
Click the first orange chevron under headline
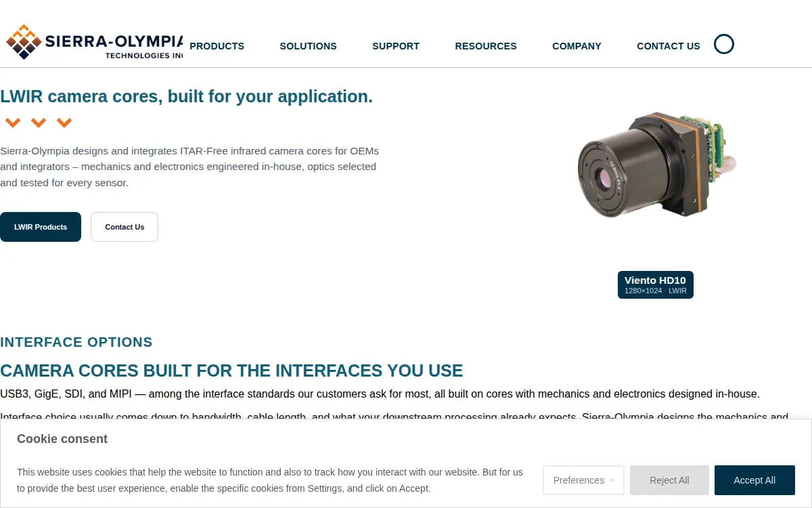coord(13,123)
